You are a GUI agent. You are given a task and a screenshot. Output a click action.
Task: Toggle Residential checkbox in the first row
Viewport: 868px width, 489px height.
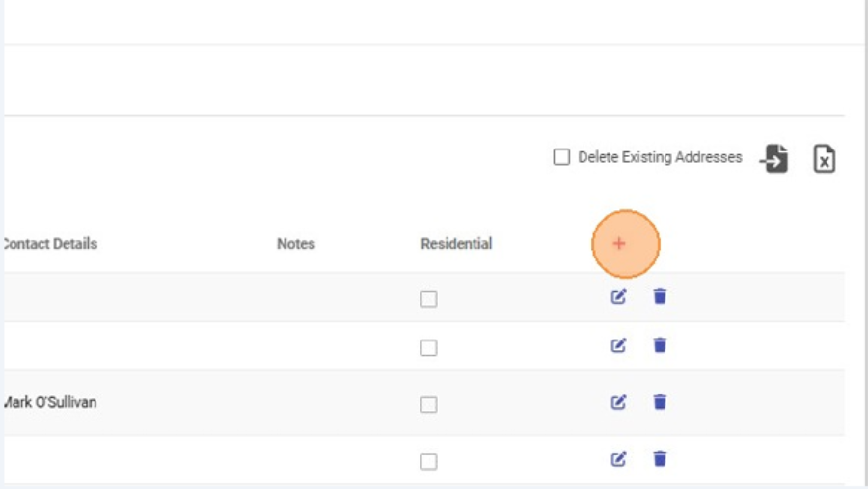click(429, 299)
